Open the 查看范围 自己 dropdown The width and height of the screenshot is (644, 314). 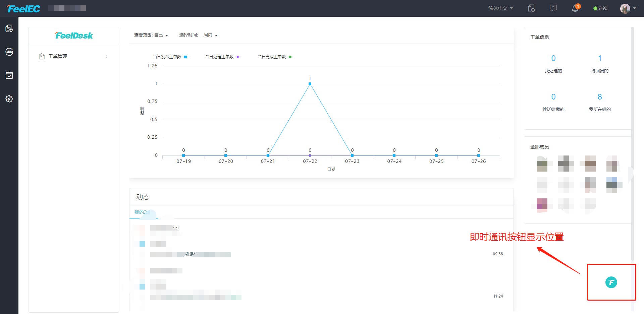pos(151,35)
